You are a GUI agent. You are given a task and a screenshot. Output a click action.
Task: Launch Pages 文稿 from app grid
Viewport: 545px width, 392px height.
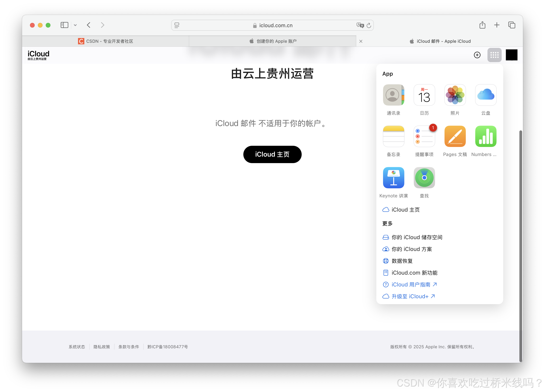tap(455, 136)
